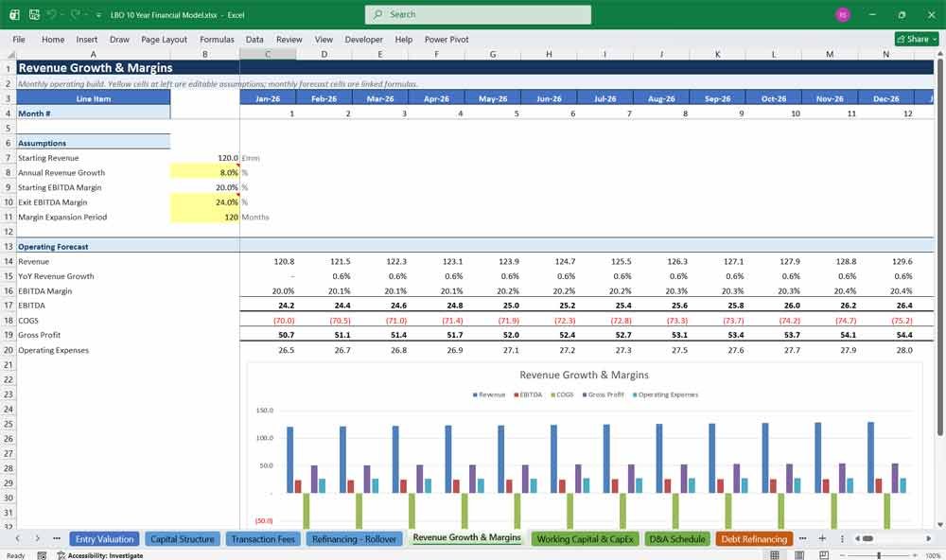The image size is (946, 560).
Task: Open the File menu
Action: (19, 39)
